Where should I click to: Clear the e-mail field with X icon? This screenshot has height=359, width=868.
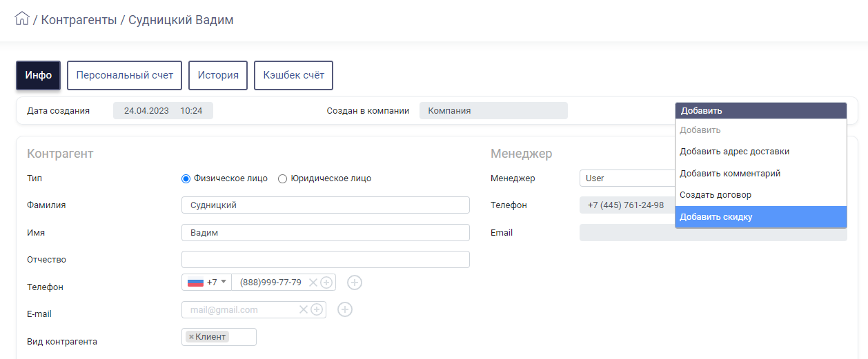(x=303, y=309)
